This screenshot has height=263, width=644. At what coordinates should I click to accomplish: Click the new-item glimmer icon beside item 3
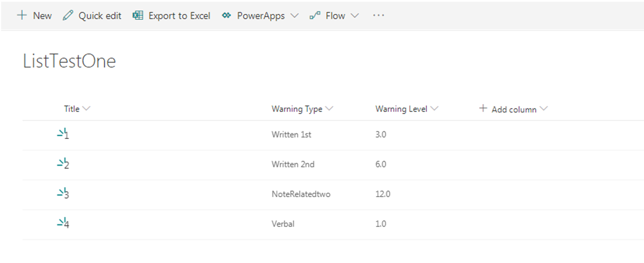[x=61, y=192]
